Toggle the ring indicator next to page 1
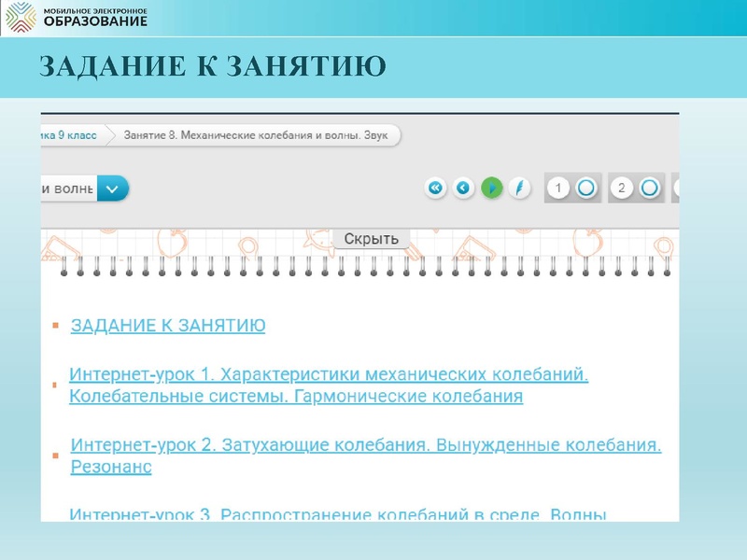The width and height of the screenshot is (747, 560). click(586, 187)
